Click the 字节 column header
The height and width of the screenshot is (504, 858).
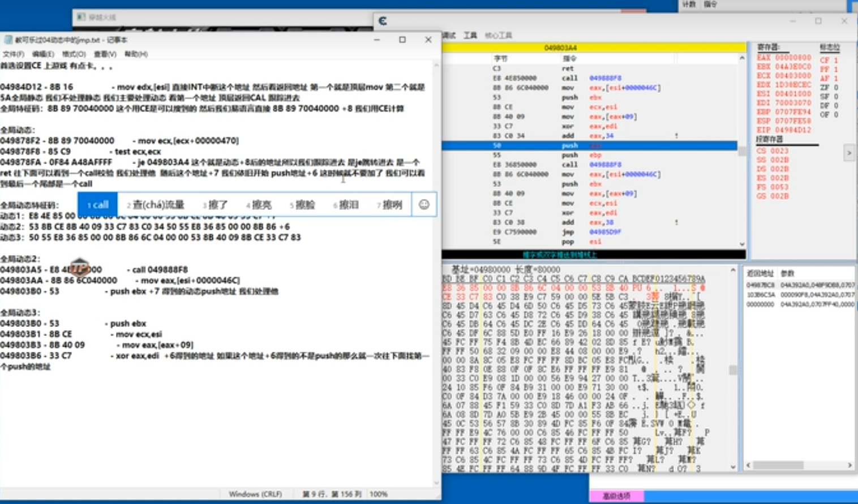click(501, 58)
